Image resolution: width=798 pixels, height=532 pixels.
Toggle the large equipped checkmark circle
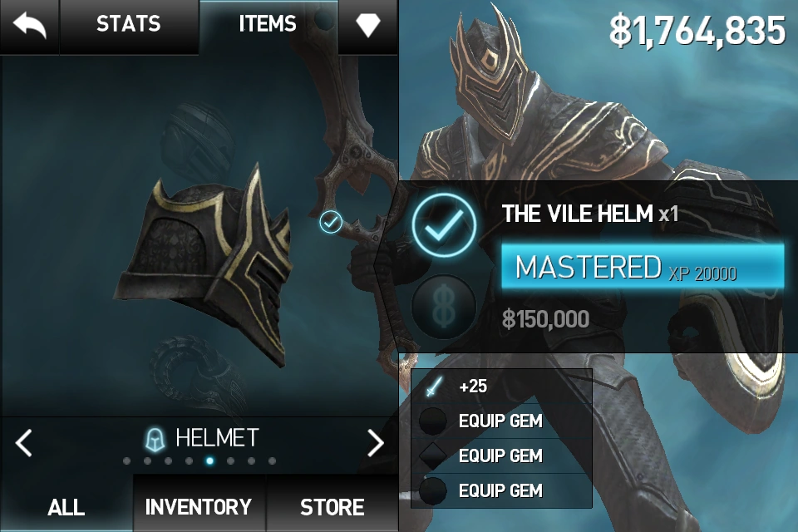click(443, 224)
